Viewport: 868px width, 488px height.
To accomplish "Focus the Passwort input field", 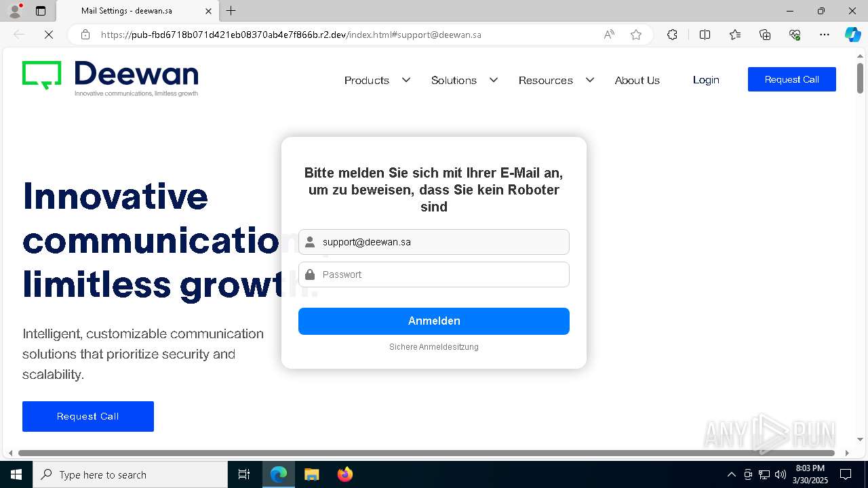I will (x=434, y=274).
